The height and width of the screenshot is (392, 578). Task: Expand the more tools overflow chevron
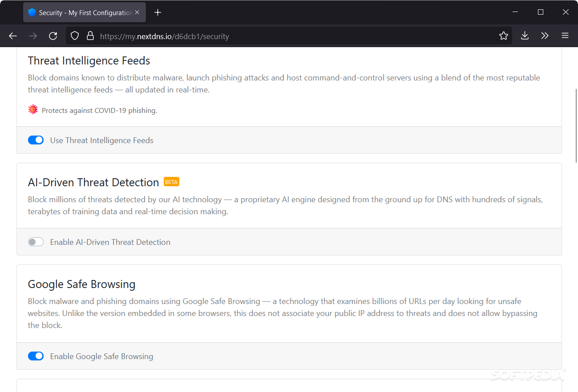pyautogui.click(x=545, y=36)
